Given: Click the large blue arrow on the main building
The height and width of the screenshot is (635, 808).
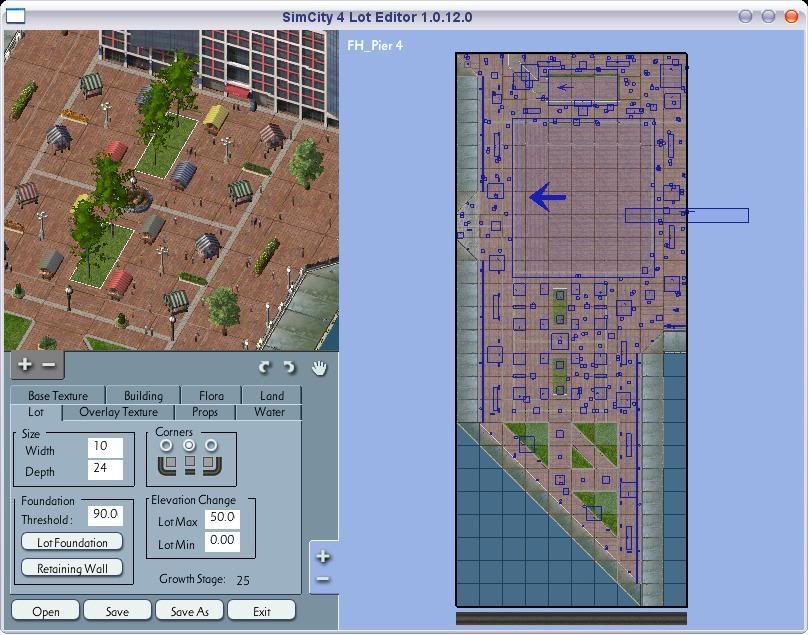Looking at the screenshot, I should tap(547, 196).
